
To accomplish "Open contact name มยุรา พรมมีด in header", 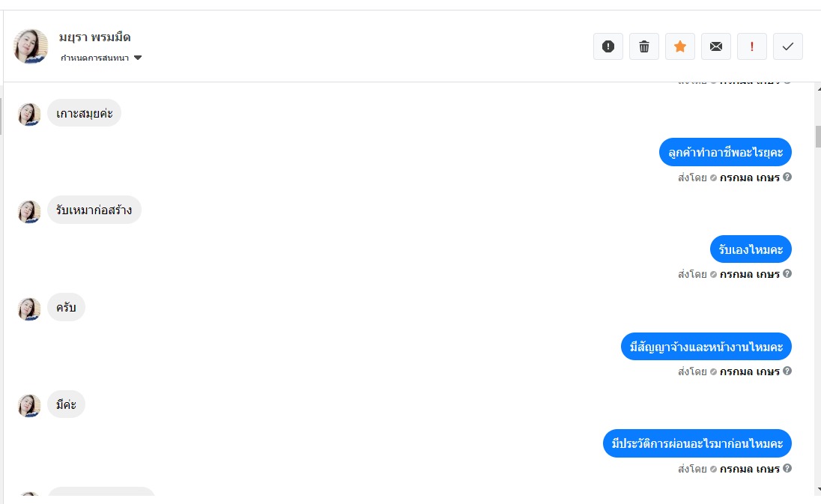I will tap(94, 37).
